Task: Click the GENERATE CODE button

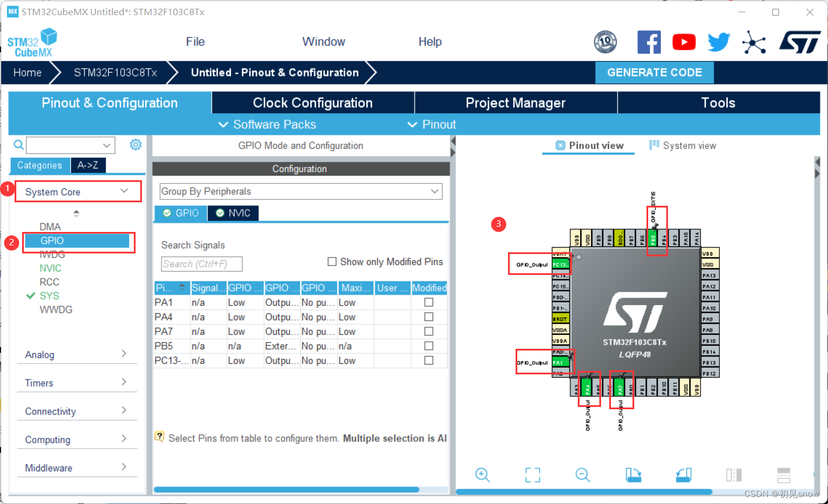Action: 655,73
